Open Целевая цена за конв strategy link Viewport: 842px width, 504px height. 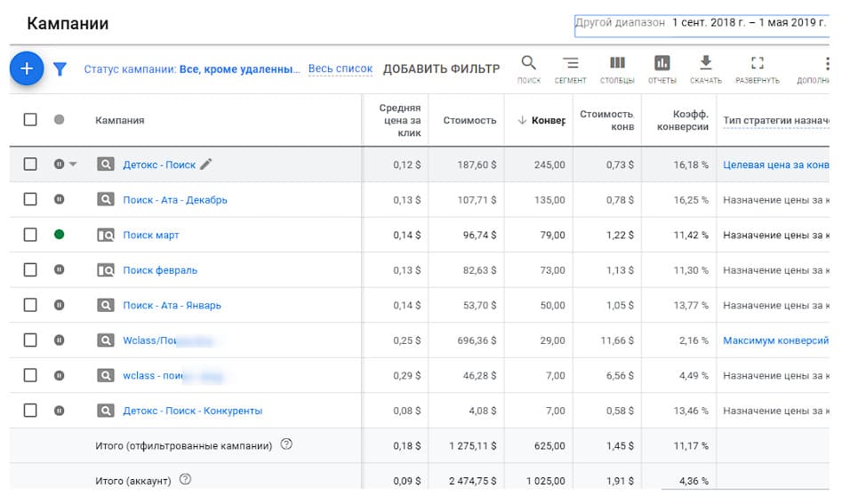point(776,164)
